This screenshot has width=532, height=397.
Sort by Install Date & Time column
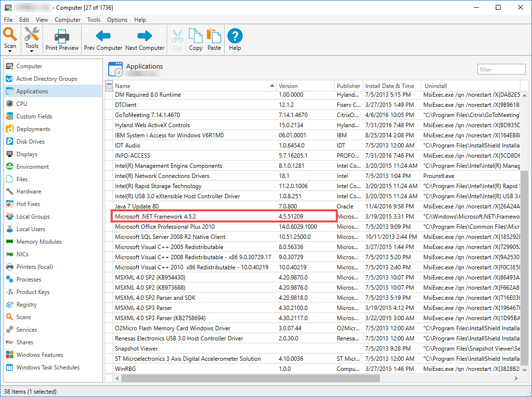click(389, 86)
